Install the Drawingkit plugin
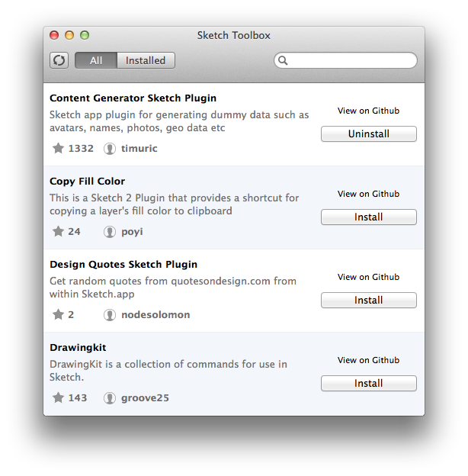Screen dimensions: 468x476 (x=369, y=384)
